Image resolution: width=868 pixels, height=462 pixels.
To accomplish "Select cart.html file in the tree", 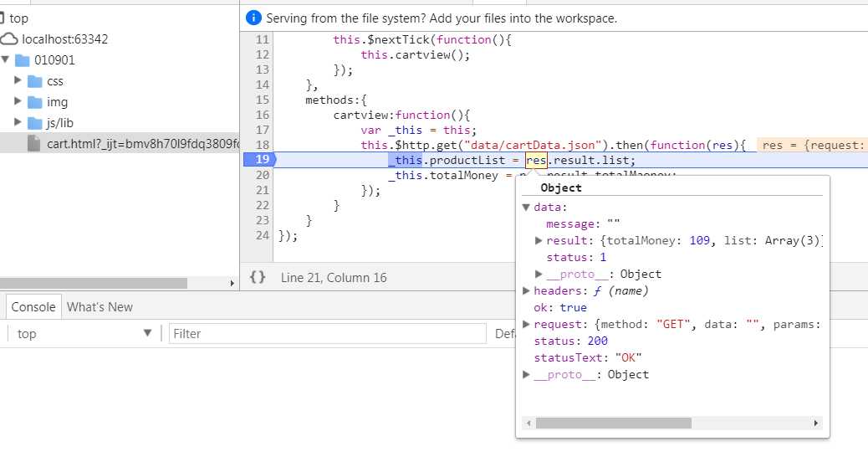I will tap(120, 144).
